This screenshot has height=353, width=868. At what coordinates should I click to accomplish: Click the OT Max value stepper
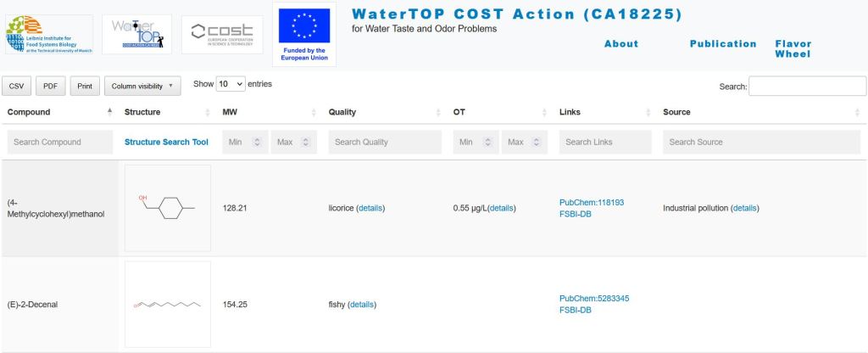click(537, 143)
